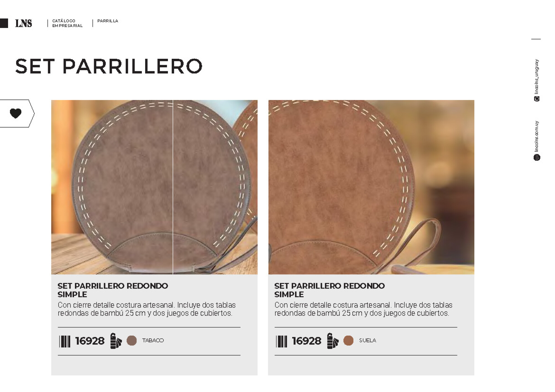Screen dimensions: 555x392
Task: Select the Suela color swatch
Action: tap(348, 340)
